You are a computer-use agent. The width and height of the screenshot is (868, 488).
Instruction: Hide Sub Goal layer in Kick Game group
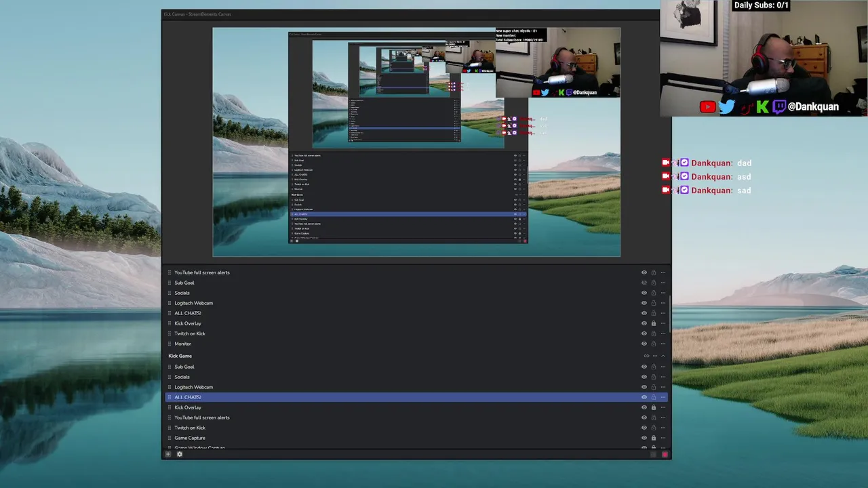pos(644,367)
